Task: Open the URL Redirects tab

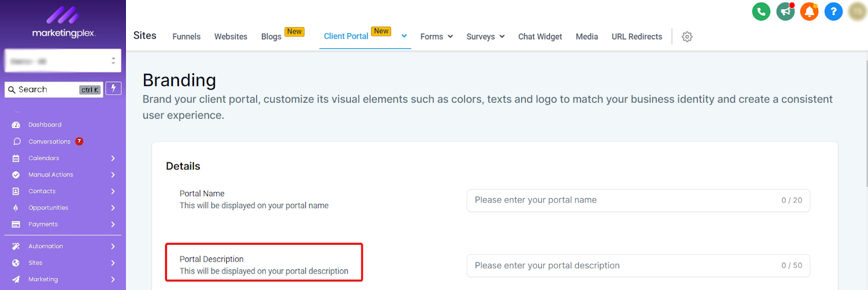Action: point(637,36)
